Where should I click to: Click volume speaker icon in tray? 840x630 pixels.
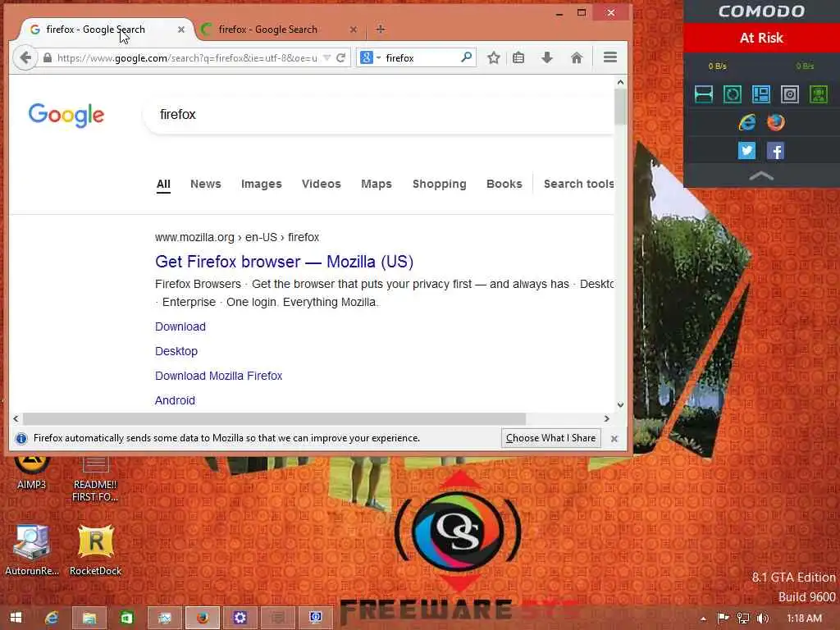tap(763, 619)
